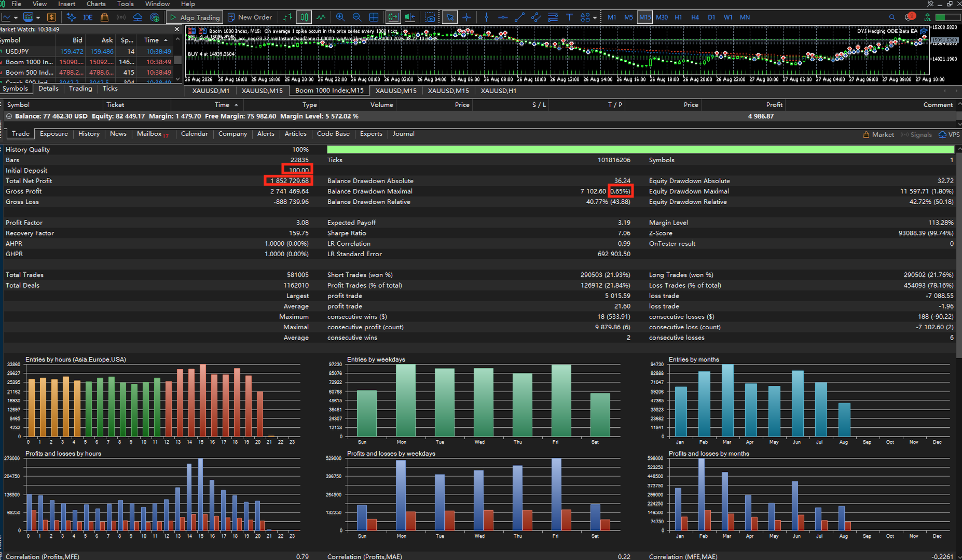The height and width of the screenshot is (560, 962).
Task: Open the Signals link beside toolbox tabs
Action: click(916, 134)
